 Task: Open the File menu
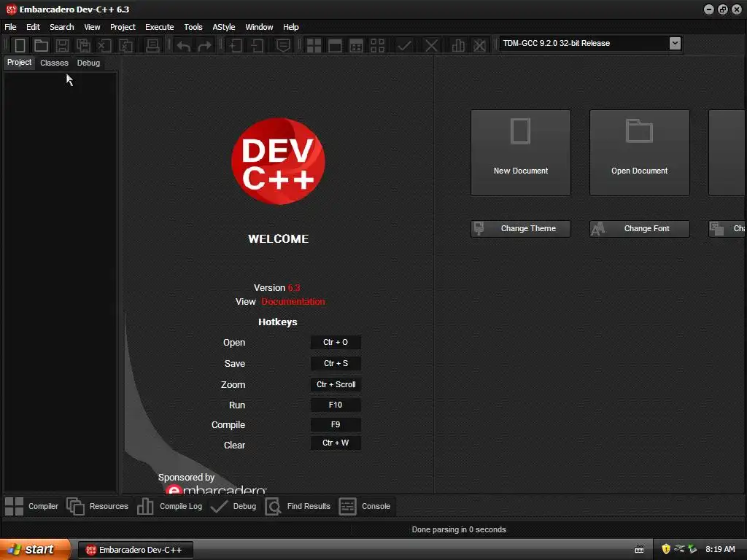coord(10,27)
